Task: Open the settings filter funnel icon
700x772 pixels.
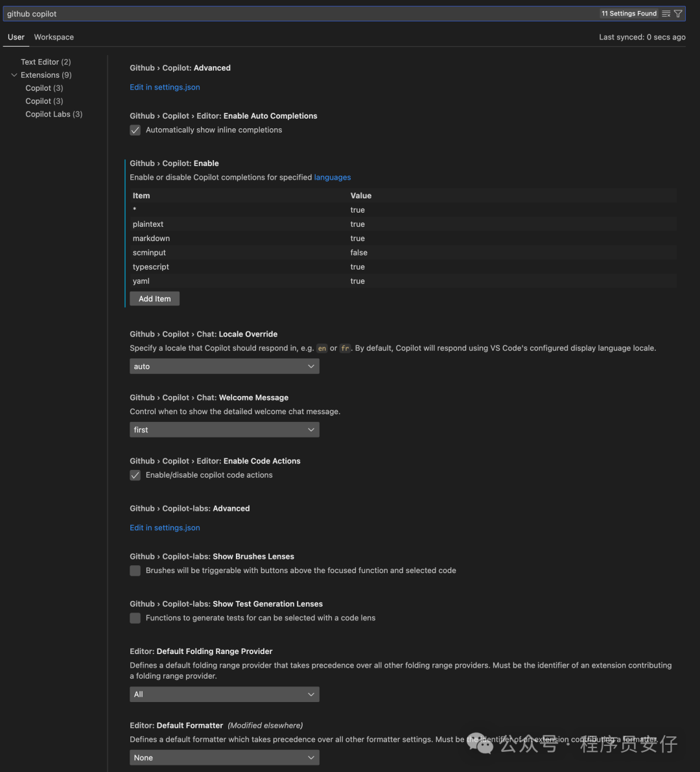Action: click(678, 14)
